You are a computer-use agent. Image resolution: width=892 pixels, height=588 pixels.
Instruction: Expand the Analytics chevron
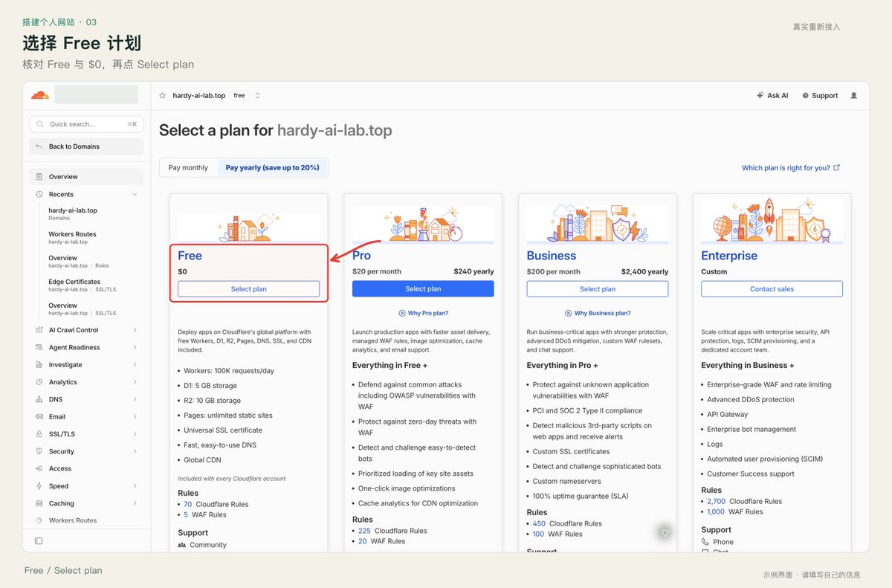(135, 382)
